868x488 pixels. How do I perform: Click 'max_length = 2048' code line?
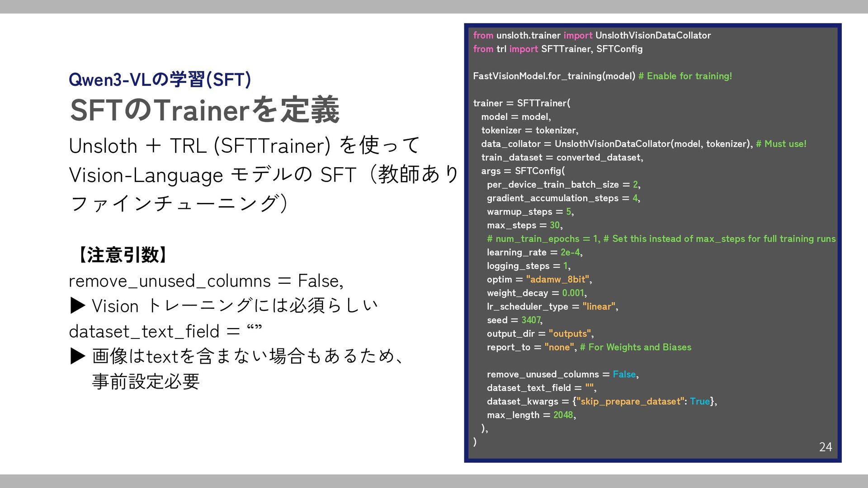coord(531,415)
